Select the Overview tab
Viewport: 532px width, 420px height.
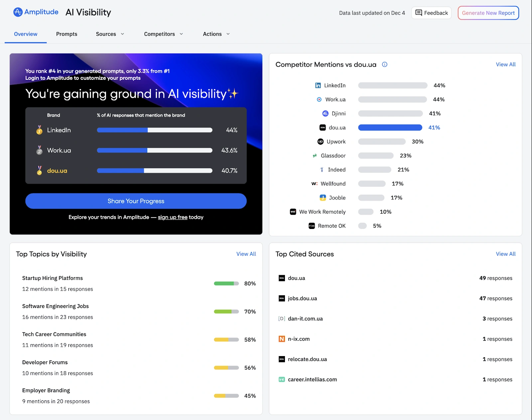pos(26,34)
